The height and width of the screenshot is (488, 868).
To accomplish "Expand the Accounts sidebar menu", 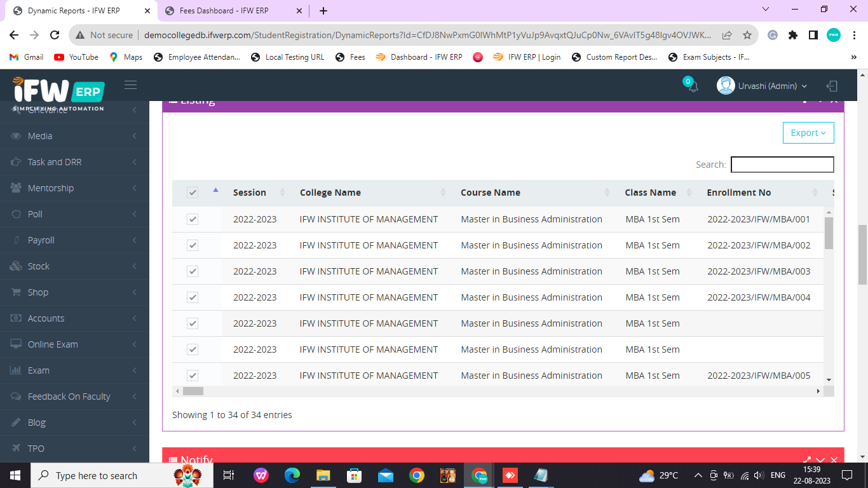I will pos(74,318).
